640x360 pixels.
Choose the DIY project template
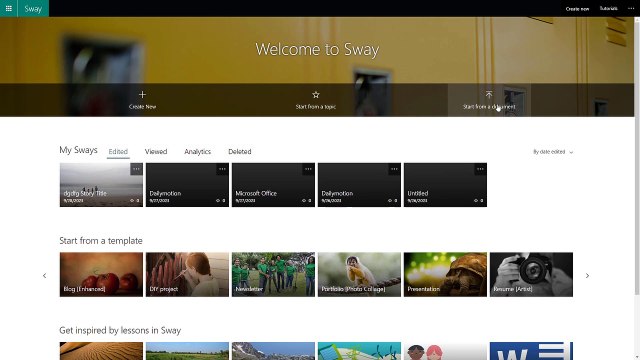[x=187, y=274]
